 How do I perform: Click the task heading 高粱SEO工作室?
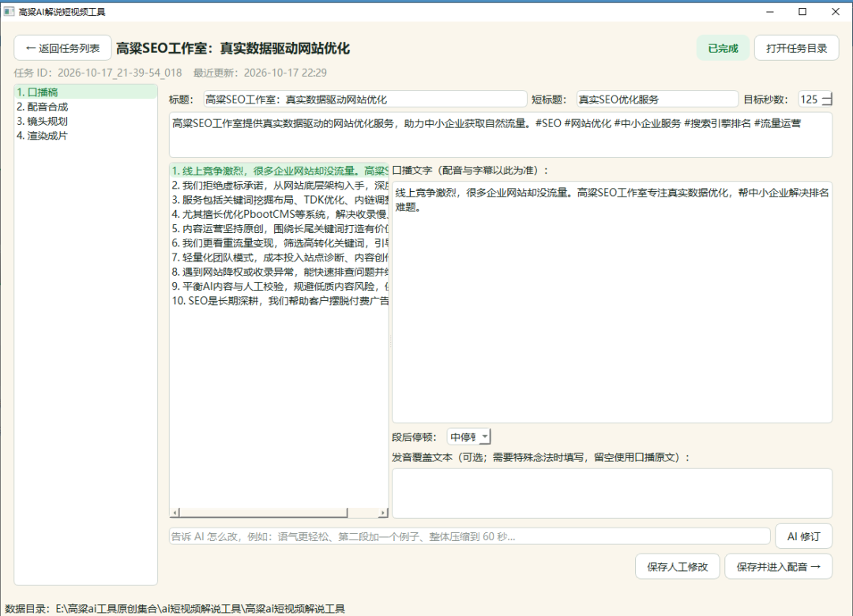coord(233,48)
